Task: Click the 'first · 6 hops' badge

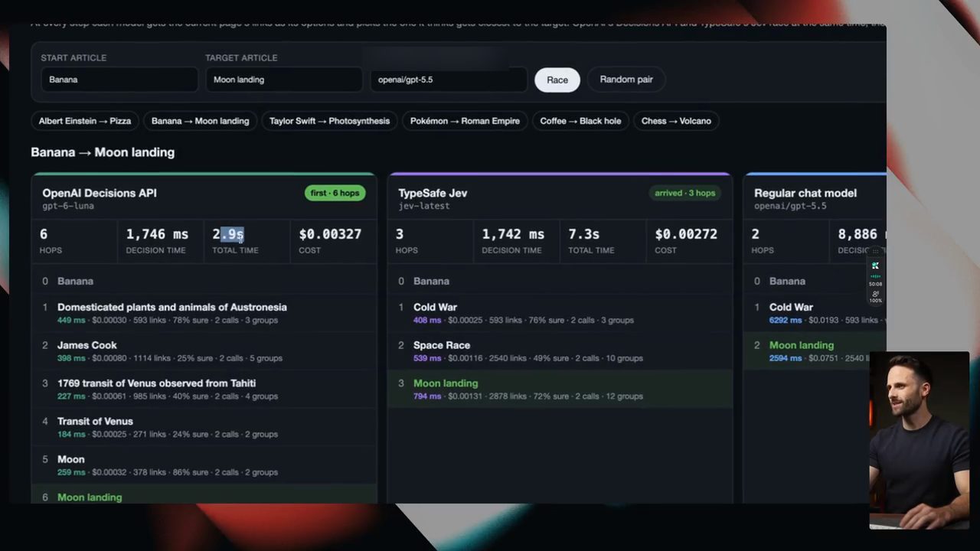Action: coord(335,193)
